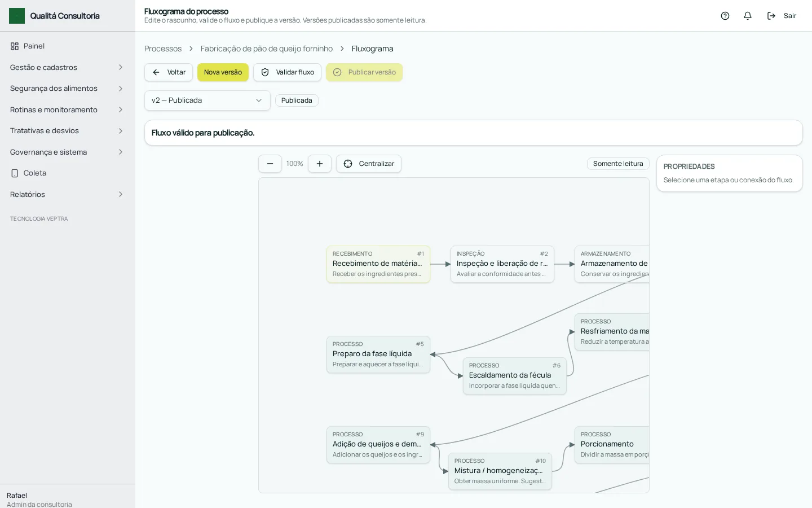
Task: Zoom in with the plus button
Action: (x=320, y=164)
